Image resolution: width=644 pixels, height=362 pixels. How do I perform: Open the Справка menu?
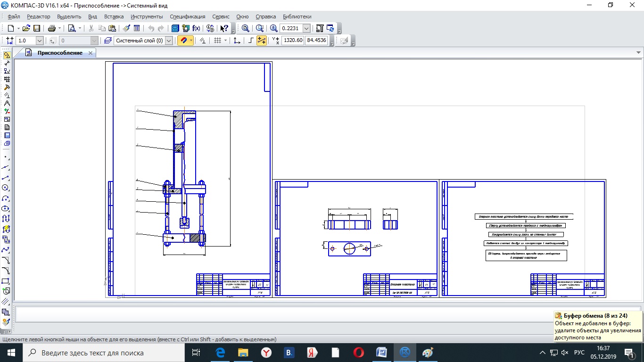click(266, 16)
